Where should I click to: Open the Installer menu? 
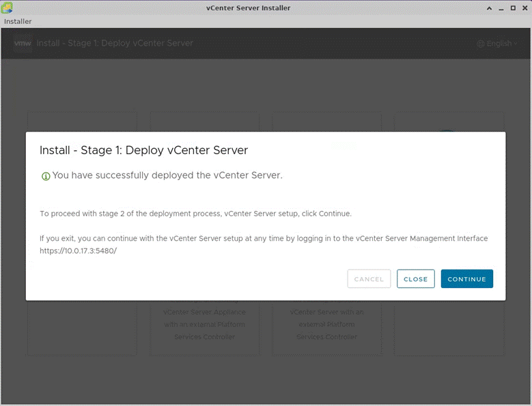coord(18,21)
